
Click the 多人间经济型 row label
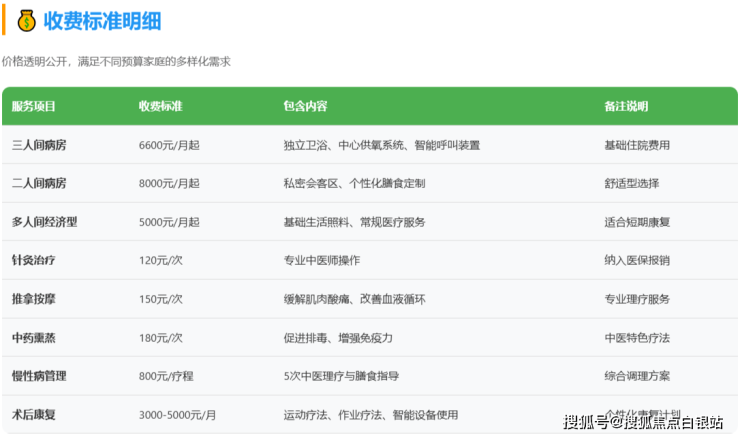[44, 222]
